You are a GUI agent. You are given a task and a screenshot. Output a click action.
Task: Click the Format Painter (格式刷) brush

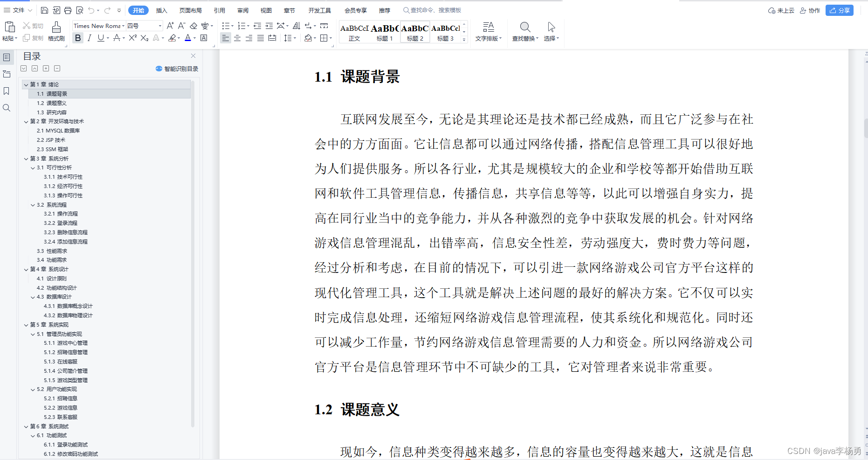pyautogui.click(x=56, y=27)
